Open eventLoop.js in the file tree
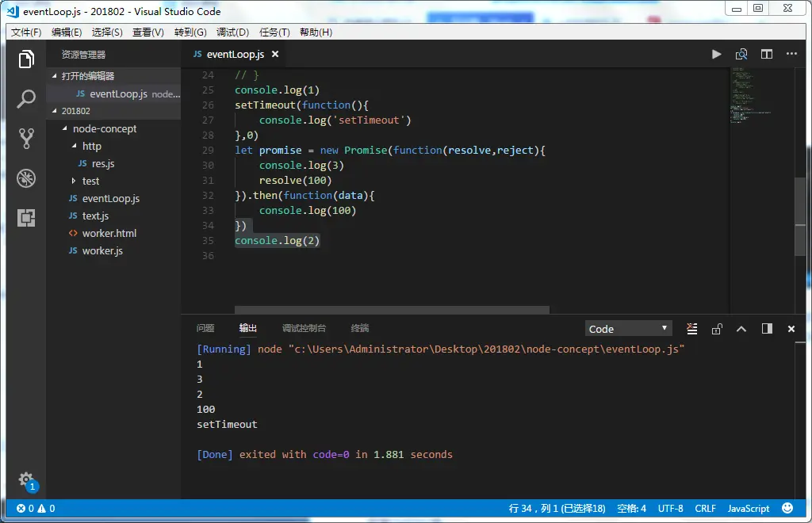 click(x=110, y=199)
